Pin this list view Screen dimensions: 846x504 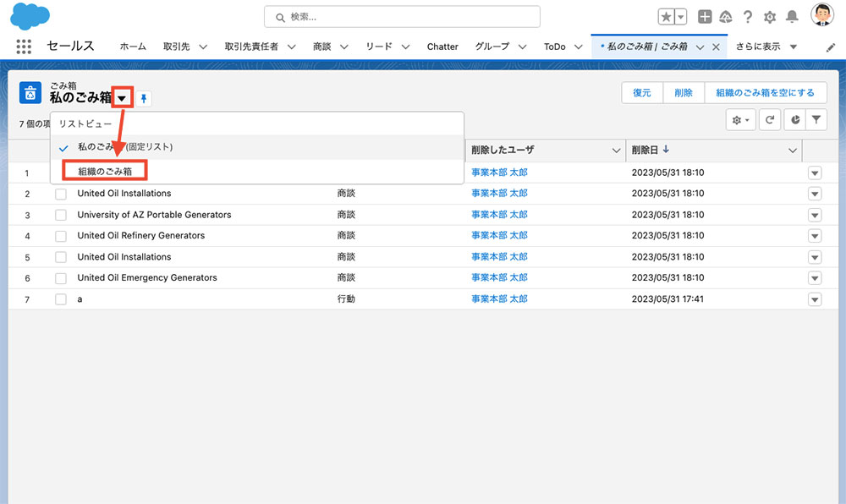pyautogui.click(x=144, y=99)
